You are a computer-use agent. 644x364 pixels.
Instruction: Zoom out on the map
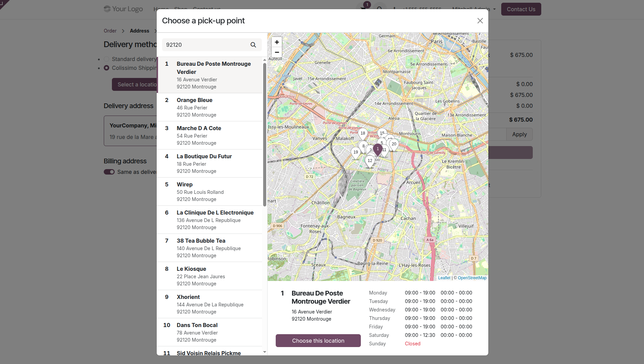(x=277, y=52)
